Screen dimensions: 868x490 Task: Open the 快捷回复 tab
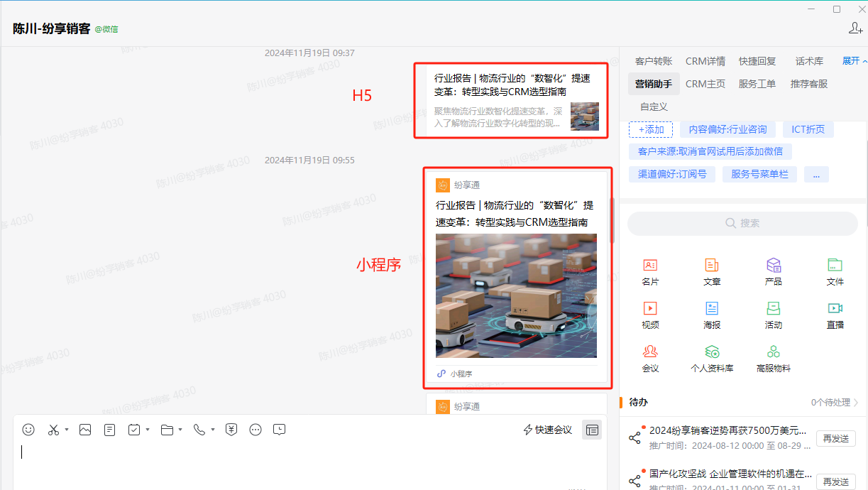757,61
